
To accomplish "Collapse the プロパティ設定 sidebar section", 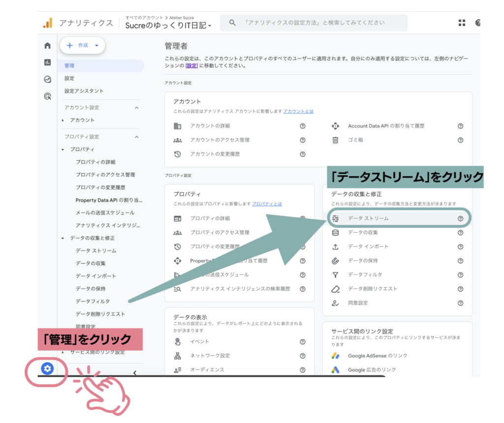I will pos(136,137).
